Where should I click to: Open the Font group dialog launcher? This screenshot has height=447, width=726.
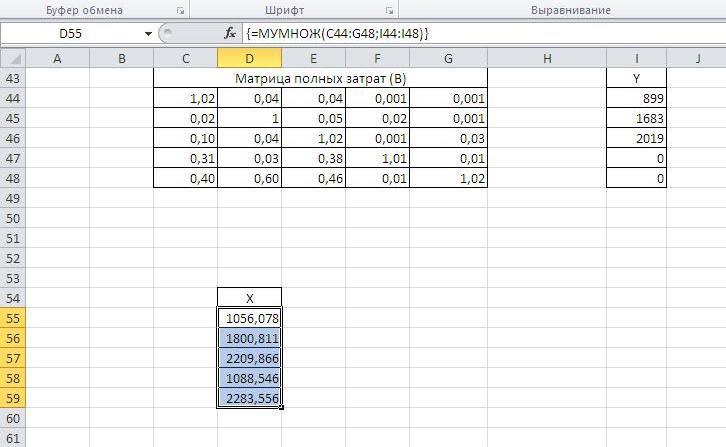389,11
